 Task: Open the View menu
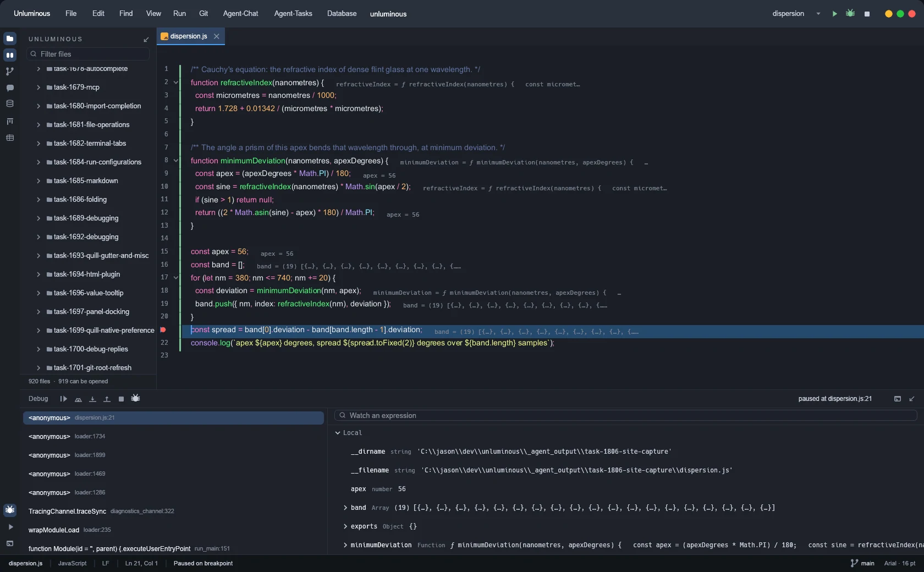tap(153, 14)
